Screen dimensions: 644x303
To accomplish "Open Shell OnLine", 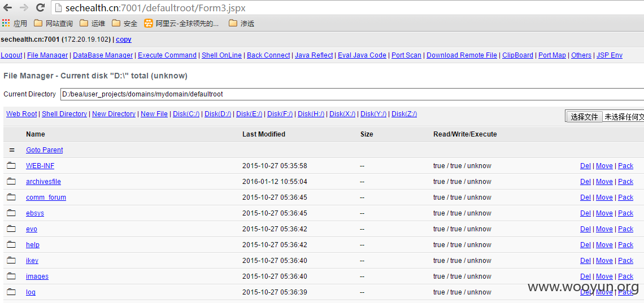I will pyautogui.click(x=221, y=55).
